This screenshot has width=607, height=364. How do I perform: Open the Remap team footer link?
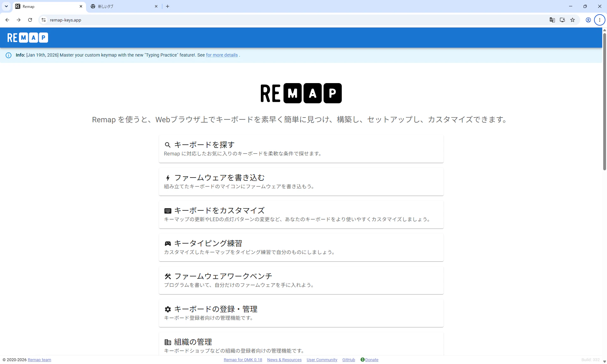(40, 360)
